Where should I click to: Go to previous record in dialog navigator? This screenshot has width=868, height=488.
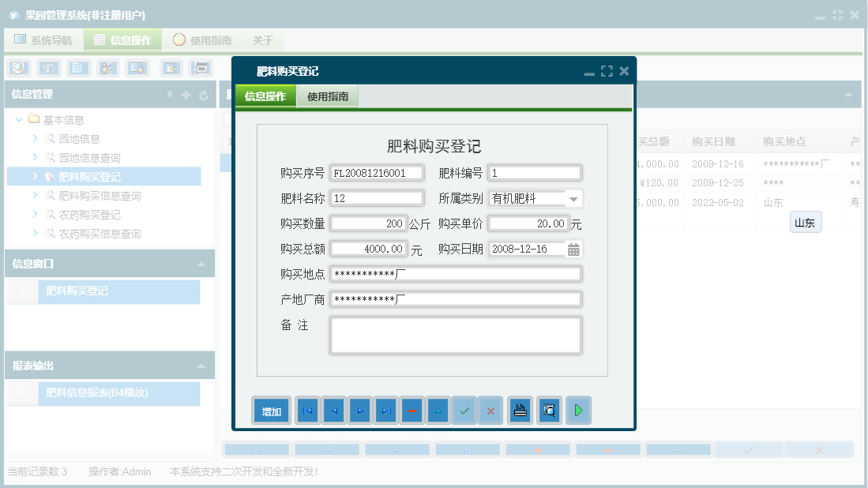point(334,411)
